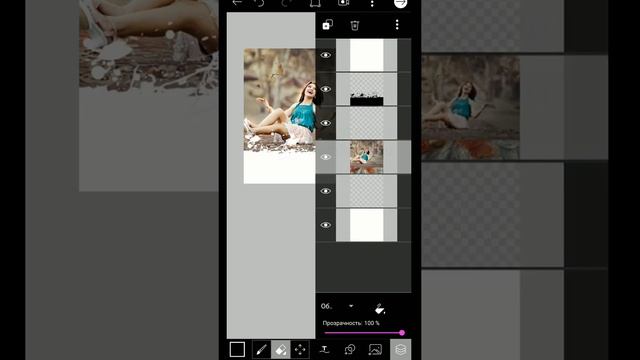
Task: Delete the selected layer with the trash icon
Action: (x=355, y=25)
